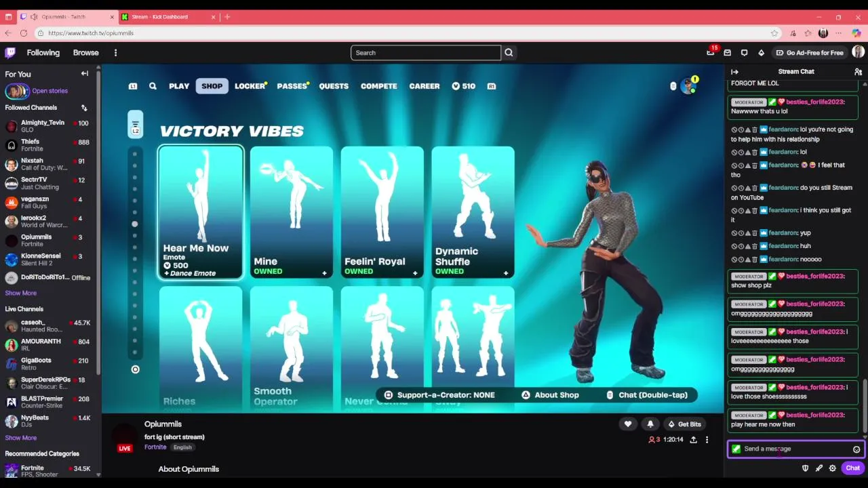Image resolution: width=868 pixels, height=488 pixels.
Task: Expand Show More under followed channels
Action: click(x=21, y=293)
